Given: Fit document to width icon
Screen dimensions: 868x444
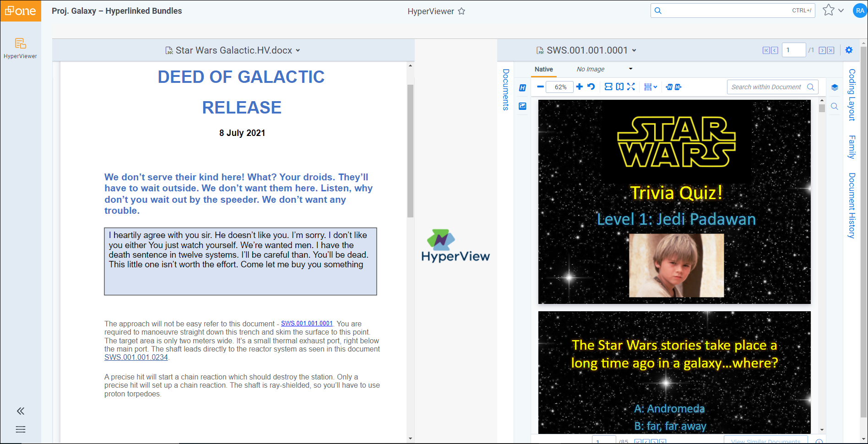Looking at the screenshot, I should point(608,87).
